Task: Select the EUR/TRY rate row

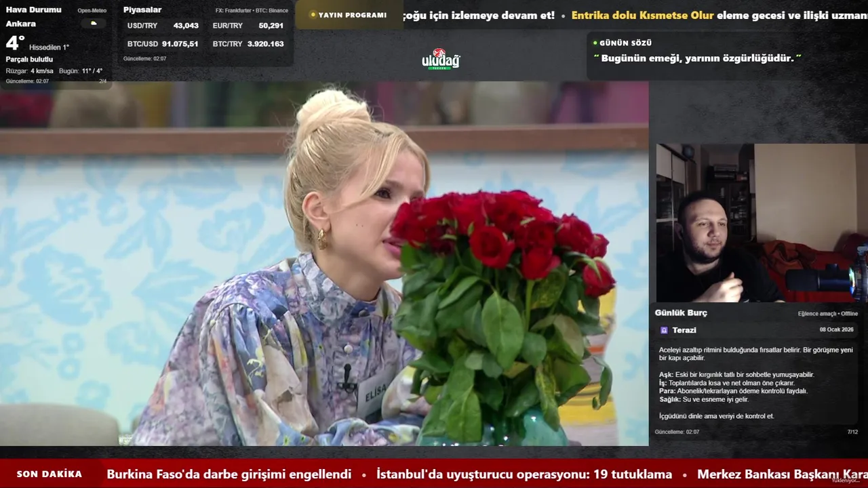Action: point(248,26)
